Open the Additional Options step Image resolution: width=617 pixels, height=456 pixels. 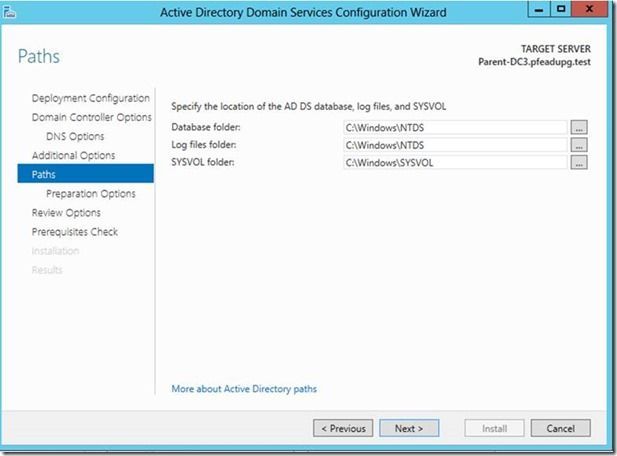74,155
